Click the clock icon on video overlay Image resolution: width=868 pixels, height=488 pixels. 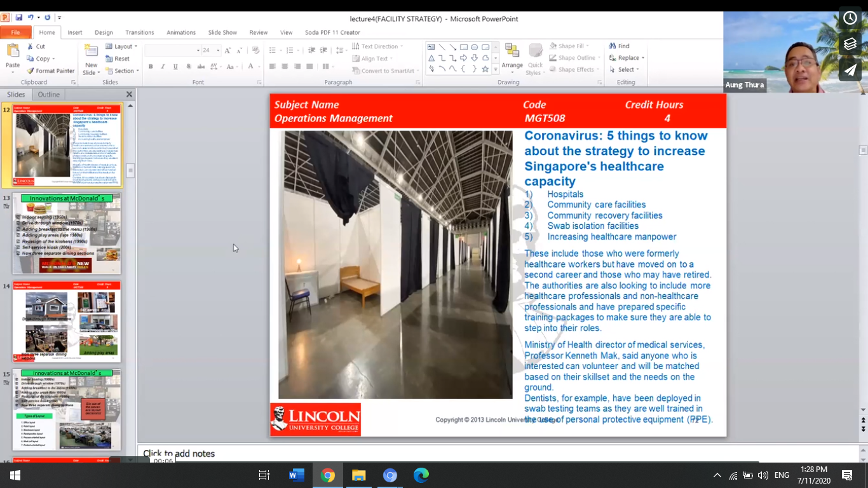click(x=850, y=18)
